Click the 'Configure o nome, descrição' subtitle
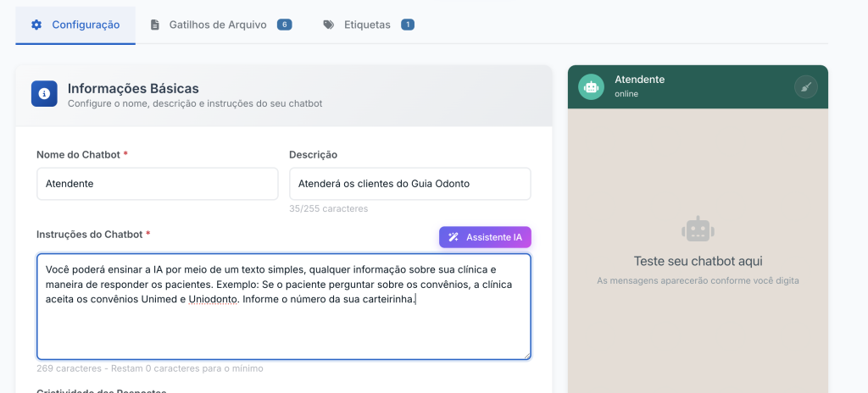The width and height of the screenshot is (868, 393). tap(195, 103)
